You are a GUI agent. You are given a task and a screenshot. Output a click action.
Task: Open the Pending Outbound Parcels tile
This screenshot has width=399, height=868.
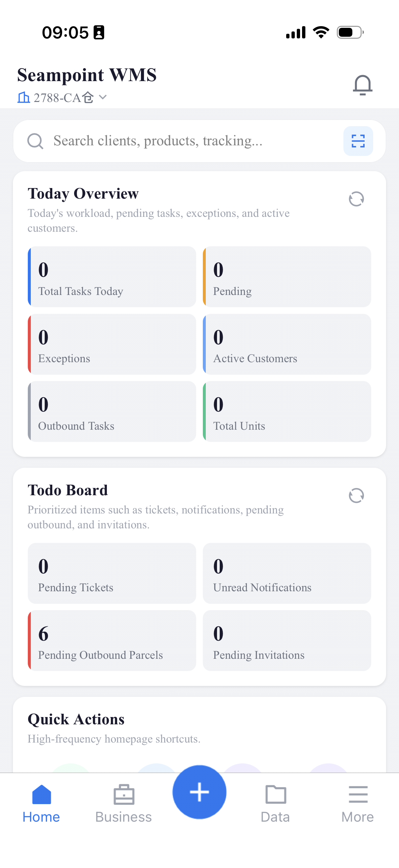pyautogui.click(x=112, y=640)
